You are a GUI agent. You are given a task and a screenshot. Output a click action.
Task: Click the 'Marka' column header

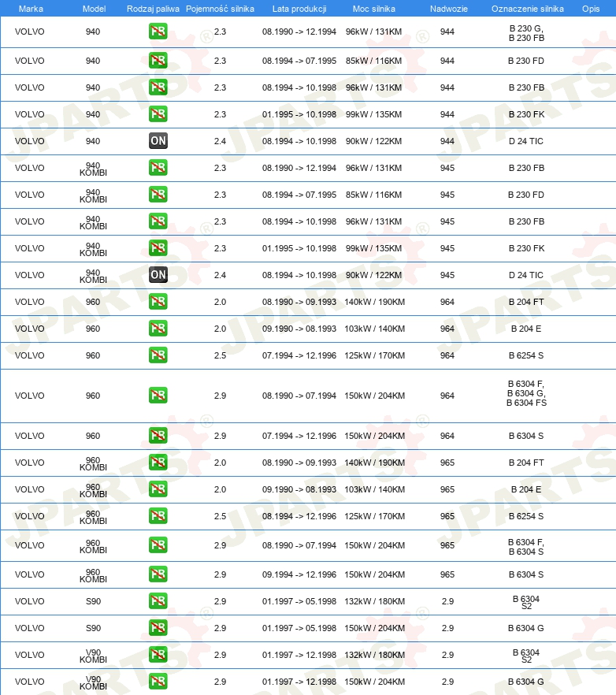(31, 9)
